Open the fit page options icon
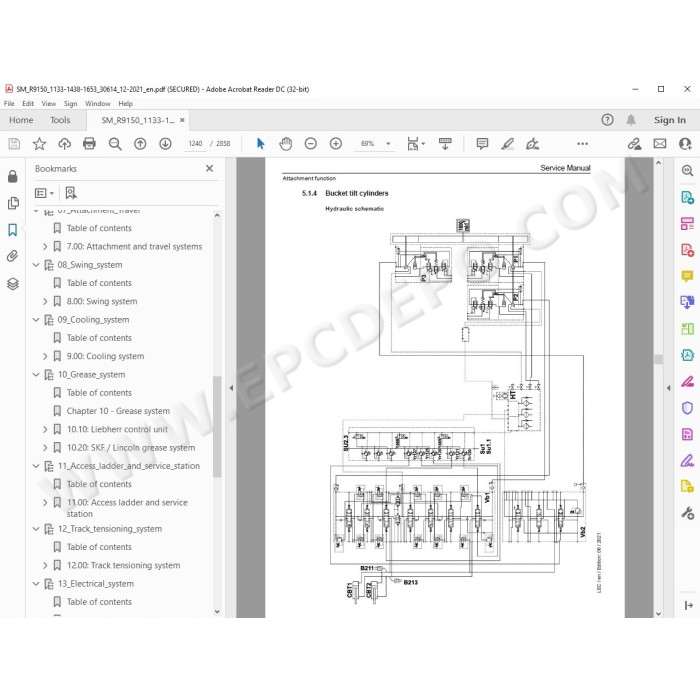 point(413,144)
